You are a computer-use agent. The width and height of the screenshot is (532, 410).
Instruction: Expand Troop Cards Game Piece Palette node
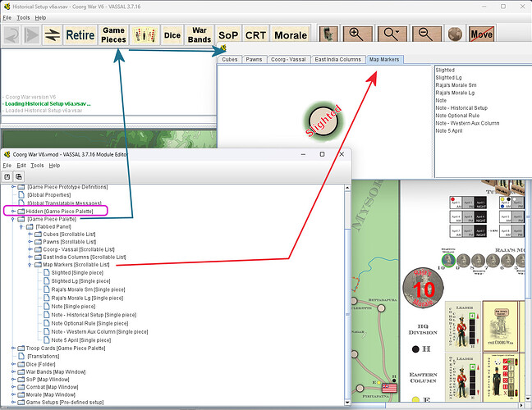tap(13, 348)
